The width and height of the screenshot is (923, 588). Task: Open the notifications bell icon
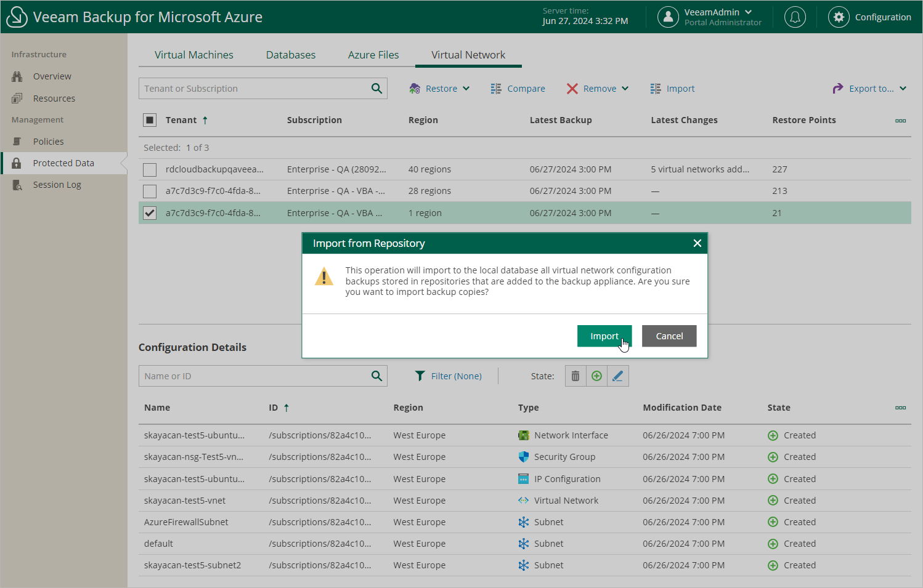click(795, 17)
